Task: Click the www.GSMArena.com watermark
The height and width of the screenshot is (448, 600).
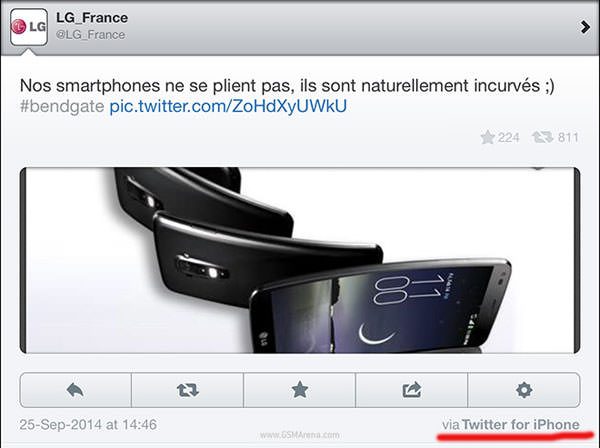Action: pos(300,435)
